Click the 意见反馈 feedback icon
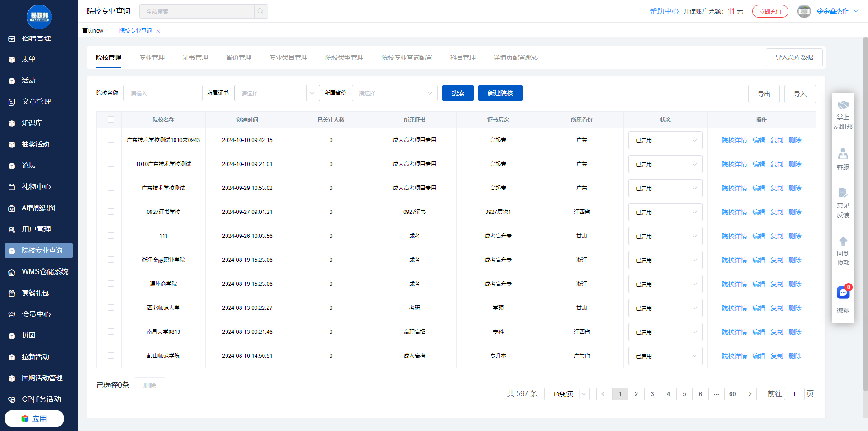Viewport: 868px width, 431px height. 843,193
